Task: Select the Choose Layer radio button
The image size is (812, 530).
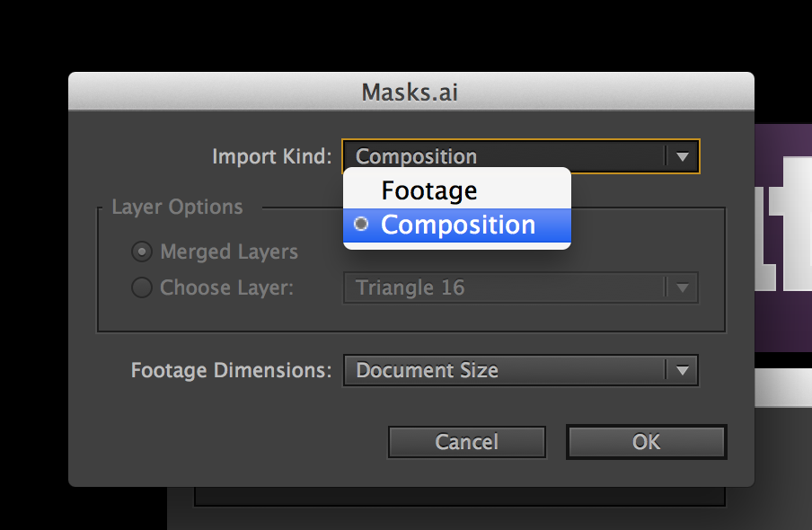Action: [x=141, y=287]
